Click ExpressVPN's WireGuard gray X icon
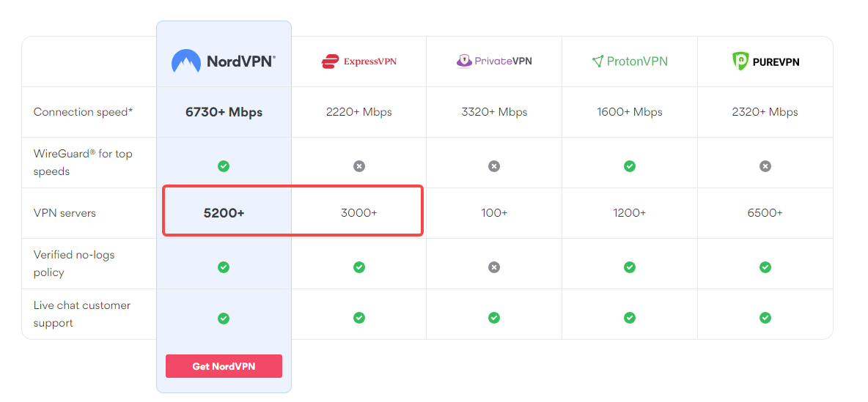Viewport: 868px width, 402px height. (x=359, y=166)
